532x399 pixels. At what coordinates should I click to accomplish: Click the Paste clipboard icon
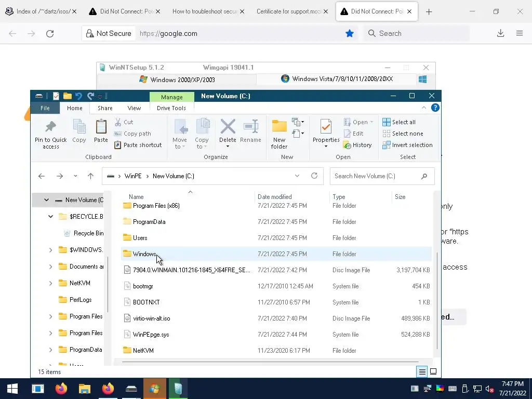pos(101,131)
